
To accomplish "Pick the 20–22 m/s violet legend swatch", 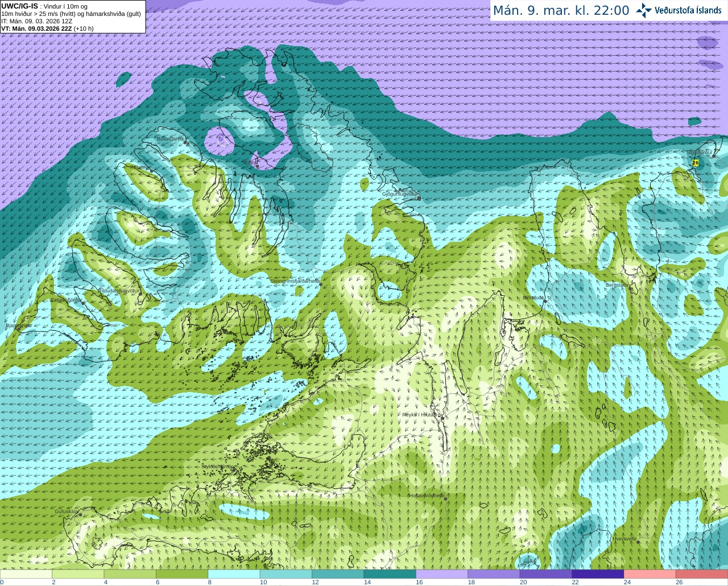I will 546,574.
